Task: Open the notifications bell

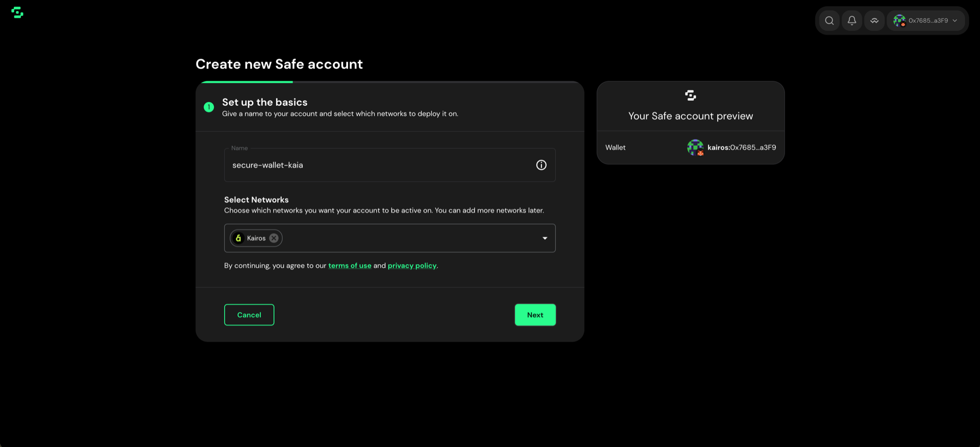Action: pyautogui.click(x=852, y=20)
